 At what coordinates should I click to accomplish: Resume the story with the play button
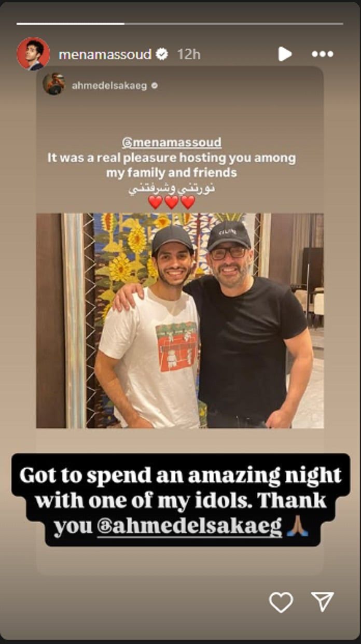pyautogui.click(x=284, y=54)
